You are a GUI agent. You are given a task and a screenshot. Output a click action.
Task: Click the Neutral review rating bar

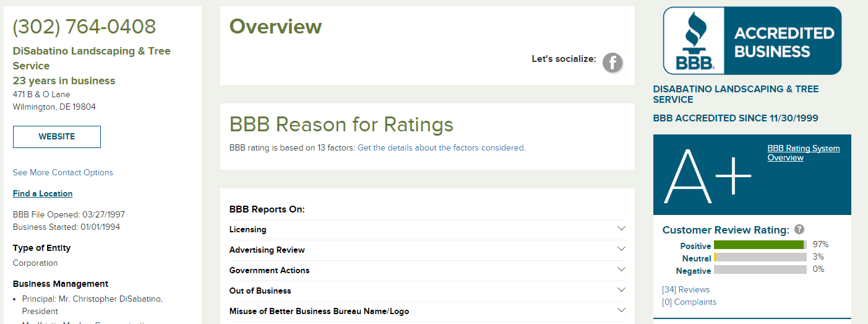point(760,257)
